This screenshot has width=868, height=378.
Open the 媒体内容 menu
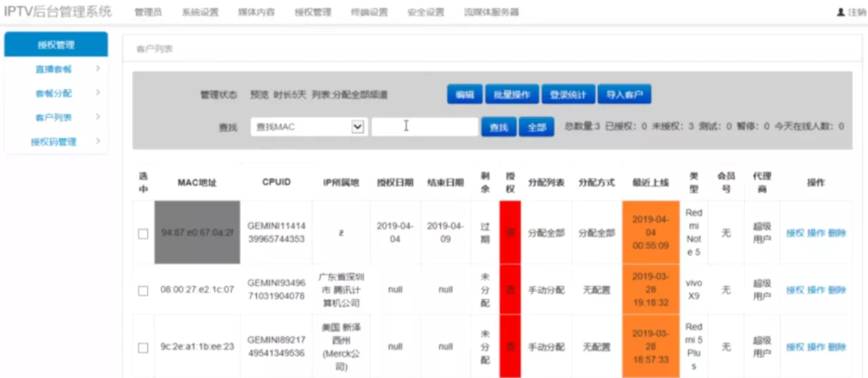pos(256,12)
